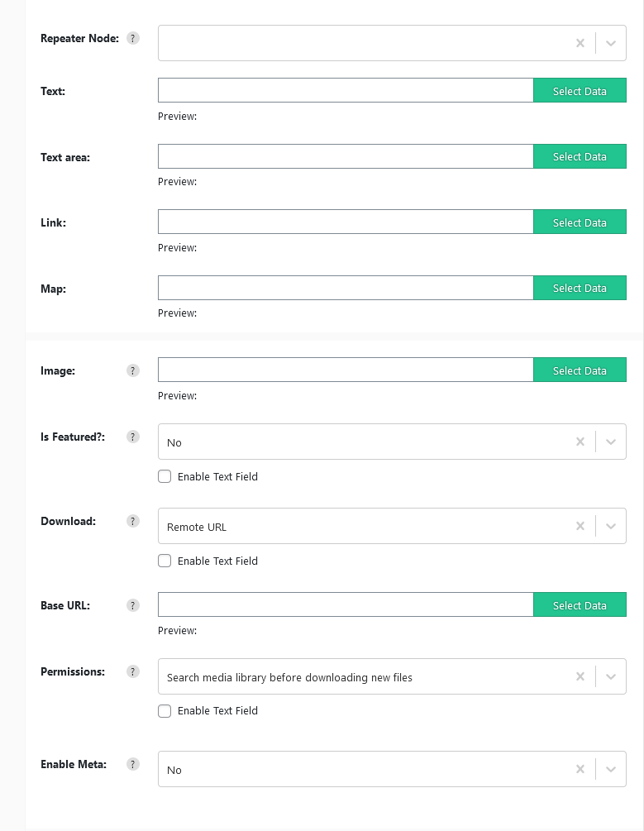644x831 pixels.
Task: Focus the Text area input box
Action: [346, 156]
